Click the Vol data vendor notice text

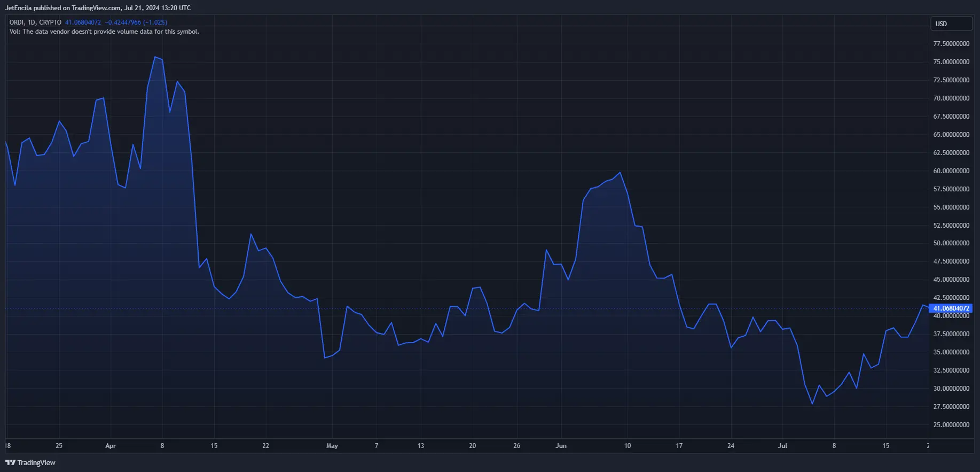coord(104,32)
